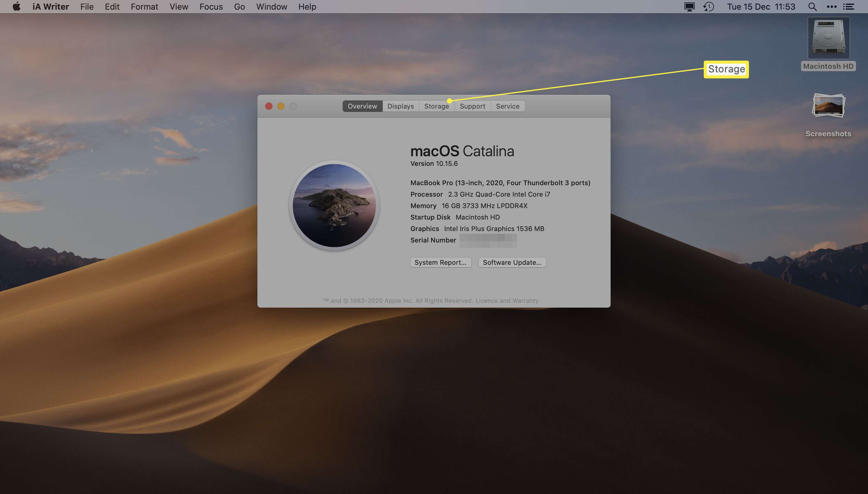868x494 pixels.
Task: Click the Software Update button
Action: (512, 262)
